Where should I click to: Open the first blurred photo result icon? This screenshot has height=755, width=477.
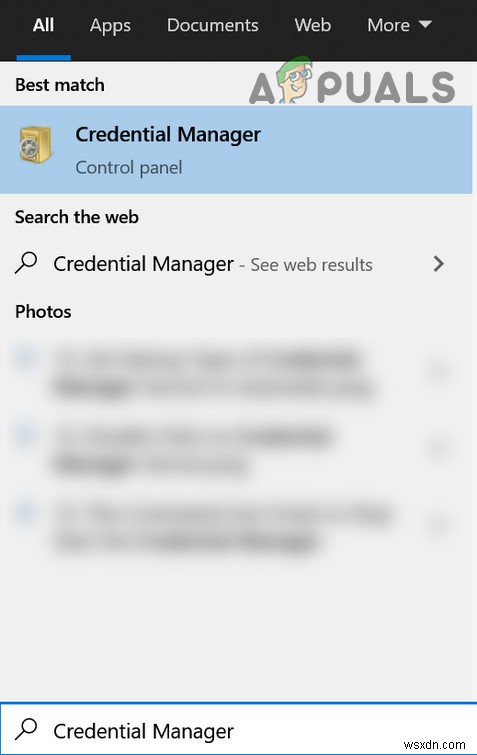click(x=26, y=359)
